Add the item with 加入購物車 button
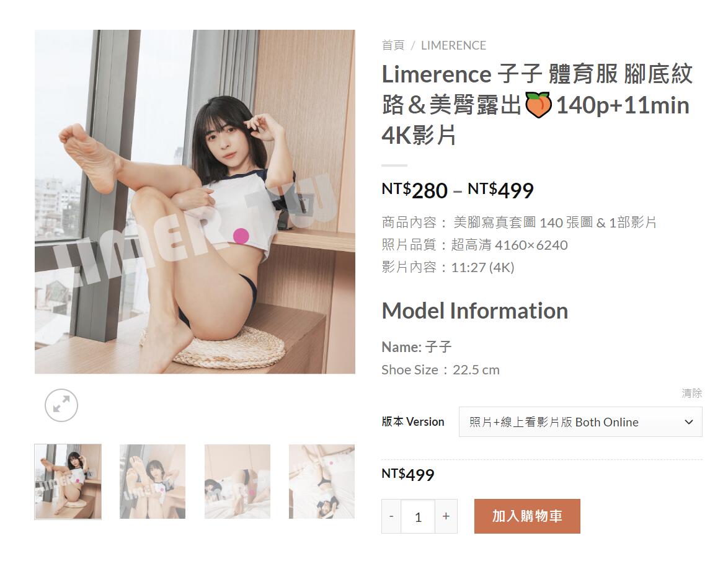Viewport: 728px width, 564px height. coord(527,516)
